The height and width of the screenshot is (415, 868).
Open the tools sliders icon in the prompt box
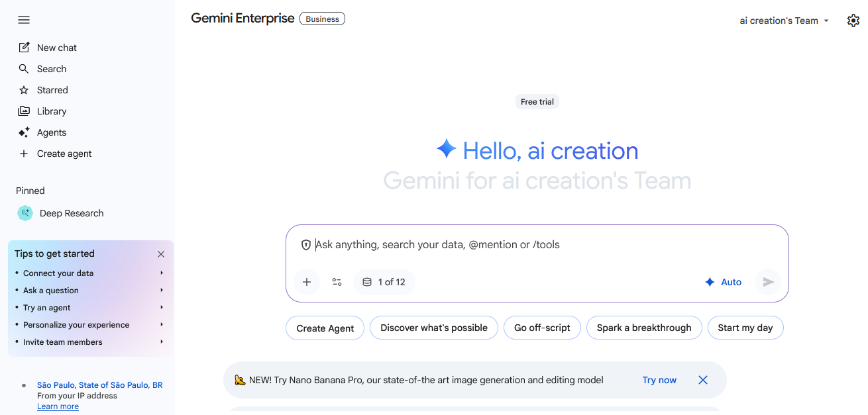337,282
